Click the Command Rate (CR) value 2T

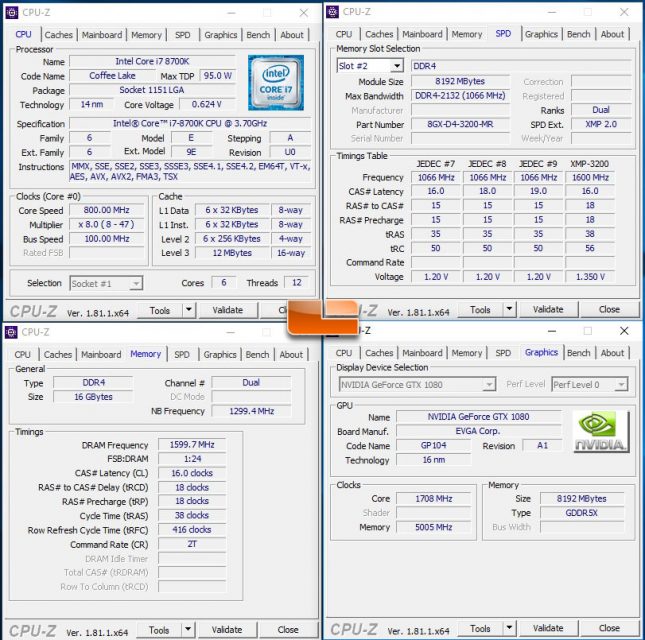192,544
